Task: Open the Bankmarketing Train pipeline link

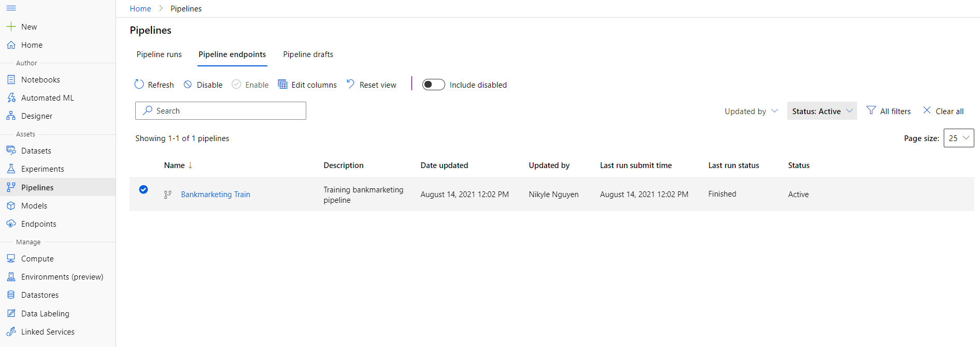Action: click(x=216, y=195)
